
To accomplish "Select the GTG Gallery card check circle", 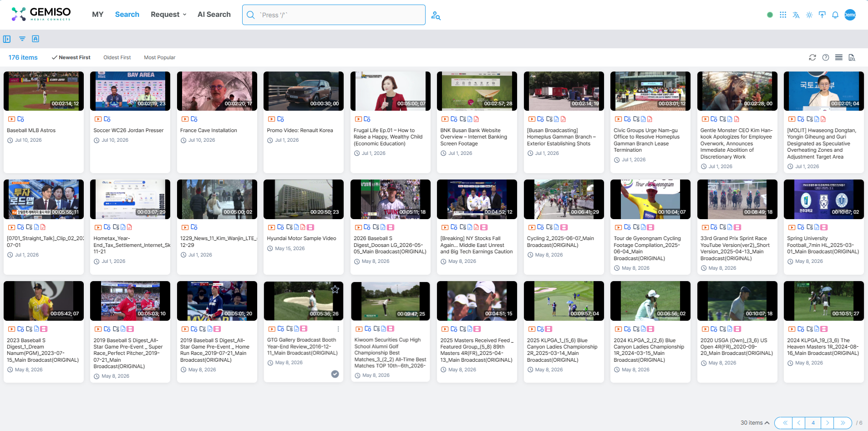I will pos(335,374).
